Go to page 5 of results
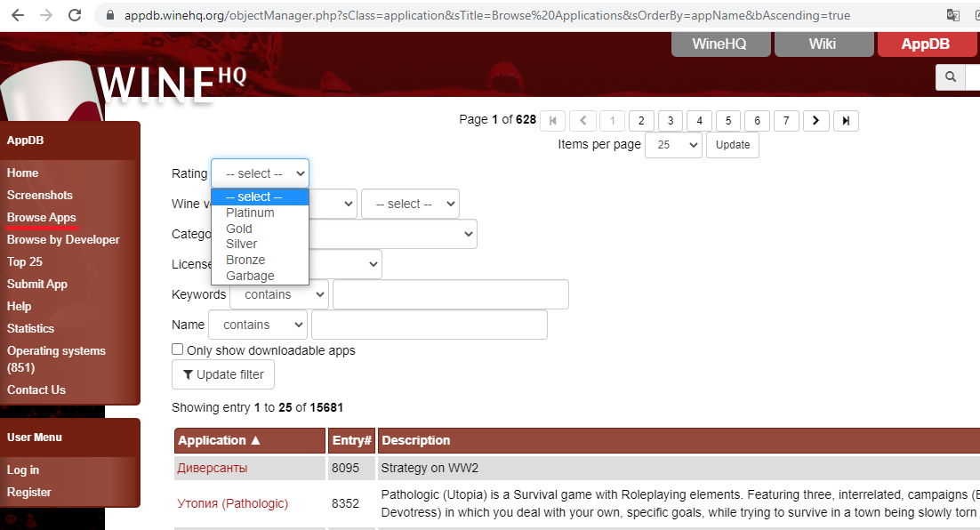This screenshot has width=980, height=530. click(x=727, y=121)
